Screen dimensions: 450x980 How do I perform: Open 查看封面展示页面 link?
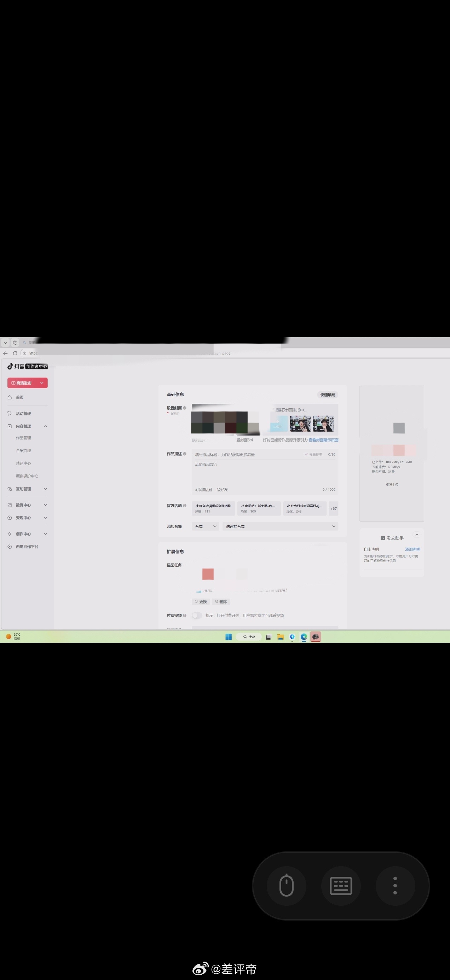click(x=324, y=440)
